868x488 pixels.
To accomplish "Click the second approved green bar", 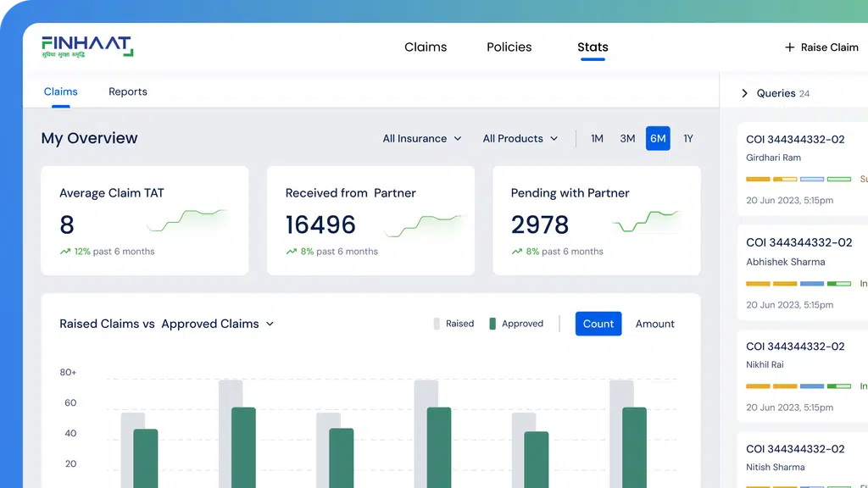I will click(x=243, y=447).
